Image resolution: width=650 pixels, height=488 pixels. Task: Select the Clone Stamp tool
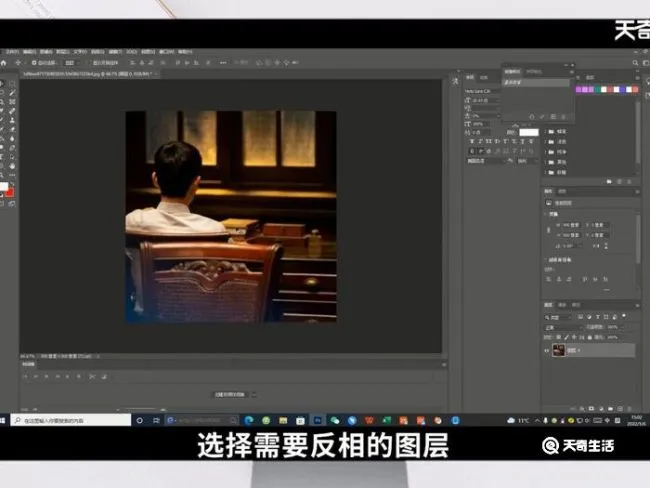12,121
